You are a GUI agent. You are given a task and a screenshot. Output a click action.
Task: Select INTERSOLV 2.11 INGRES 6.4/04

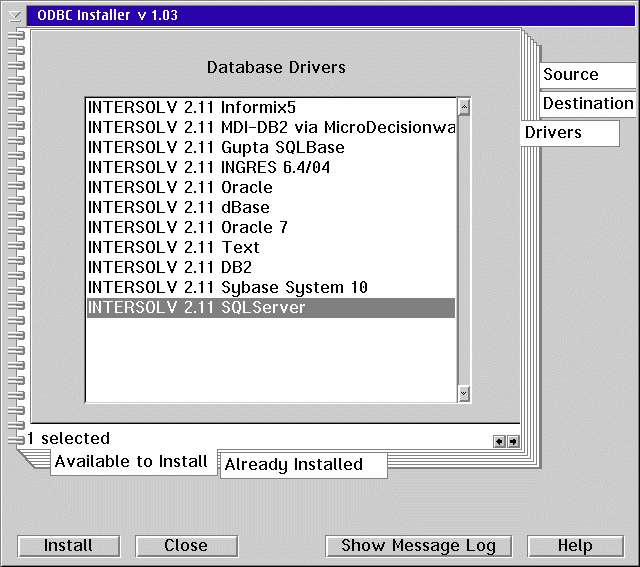(271, 168)
